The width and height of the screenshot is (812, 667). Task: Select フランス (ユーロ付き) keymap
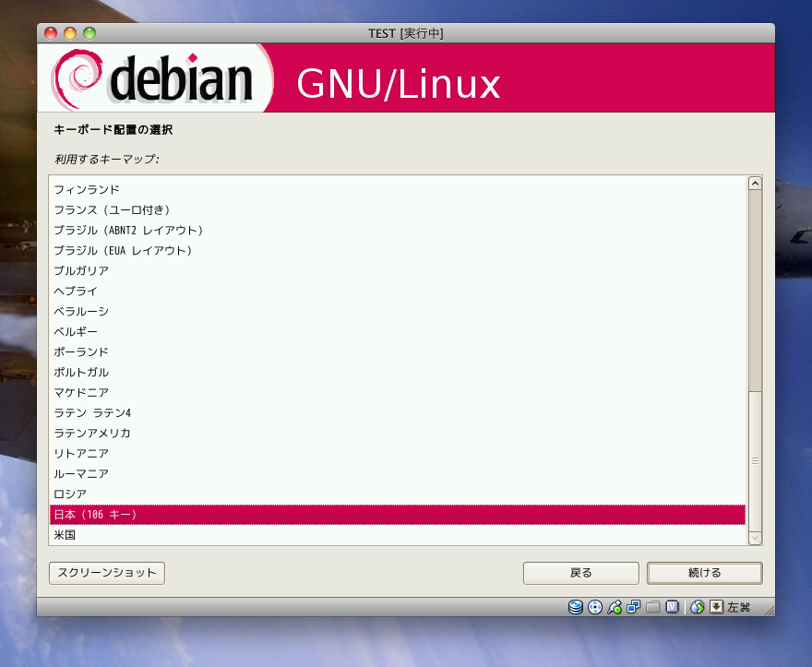(397, 209)
